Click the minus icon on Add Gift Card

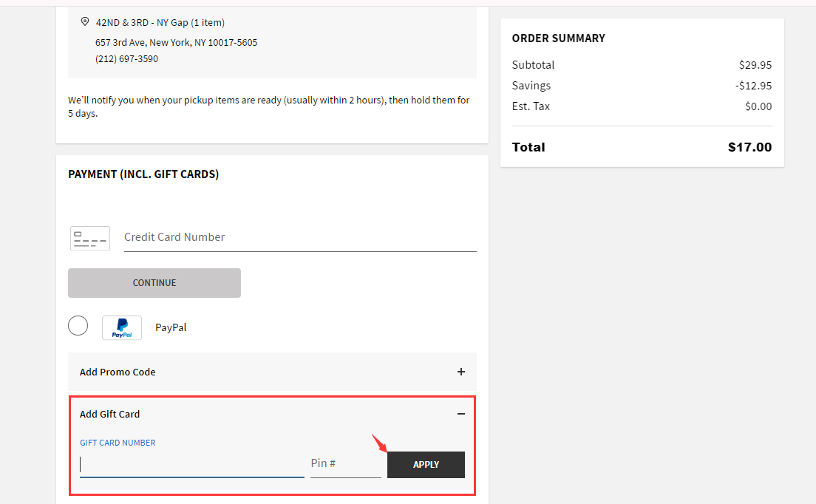461,414
